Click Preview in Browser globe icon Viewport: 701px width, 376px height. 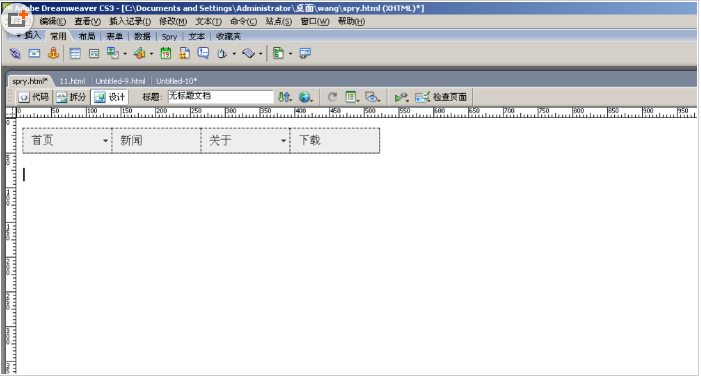(305, 97)
